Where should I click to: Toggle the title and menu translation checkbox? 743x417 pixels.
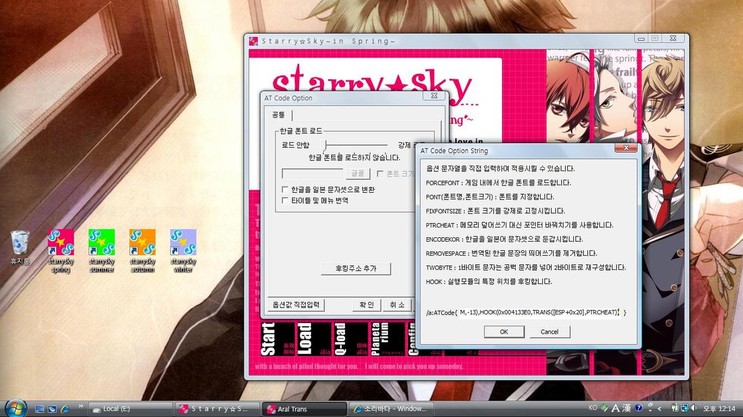pos(285,200)
